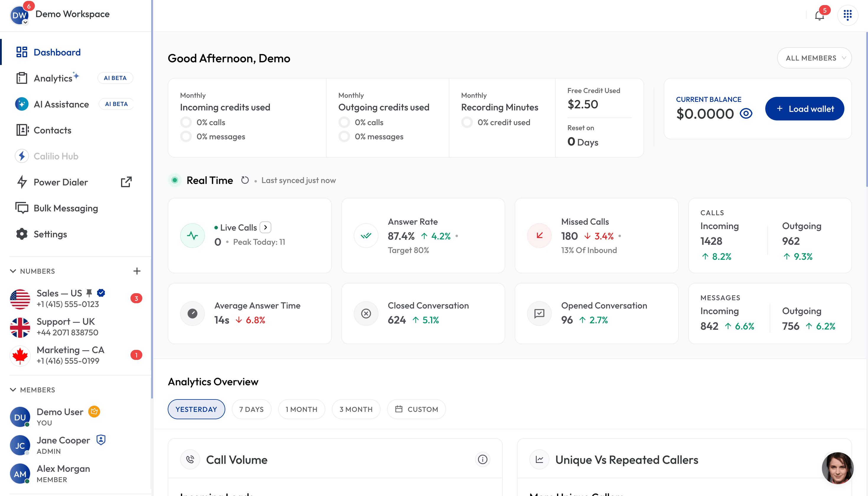Click the Load wallet button

point(805,109)
